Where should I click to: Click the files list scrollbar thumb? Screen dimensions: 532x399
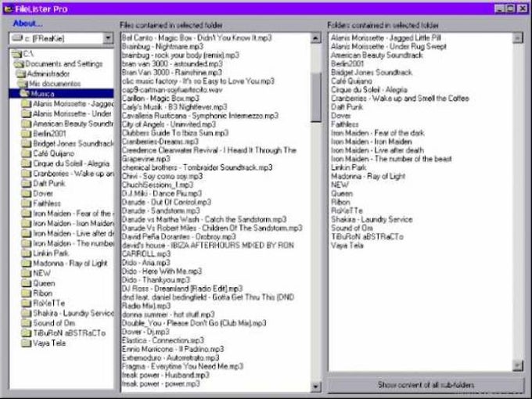click(x=315, y=97)
